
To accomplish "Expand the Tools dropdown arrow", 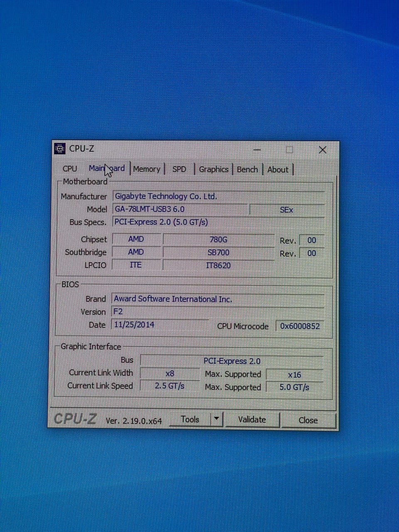I will pyautogui.click(x=217, y=419).
